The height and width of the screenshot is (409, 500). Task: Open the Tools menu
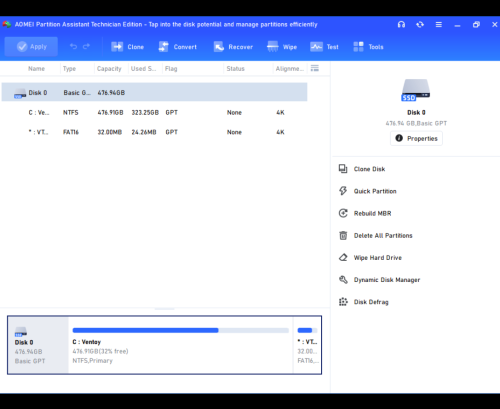(x=368, y=47)
